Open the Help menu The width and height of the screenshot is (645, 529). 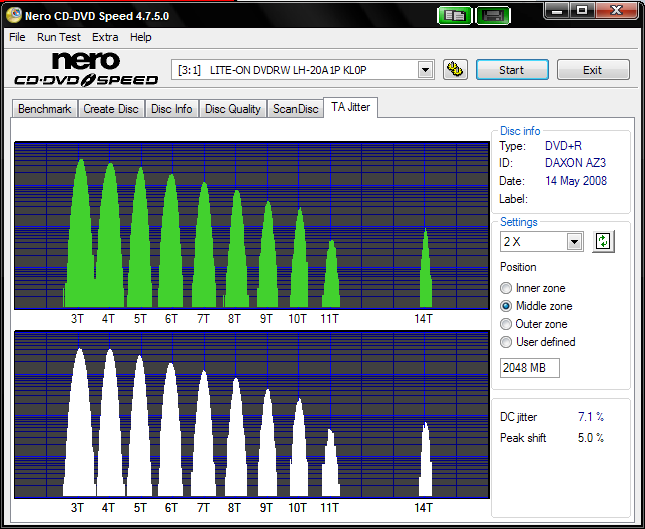[141, 37]
